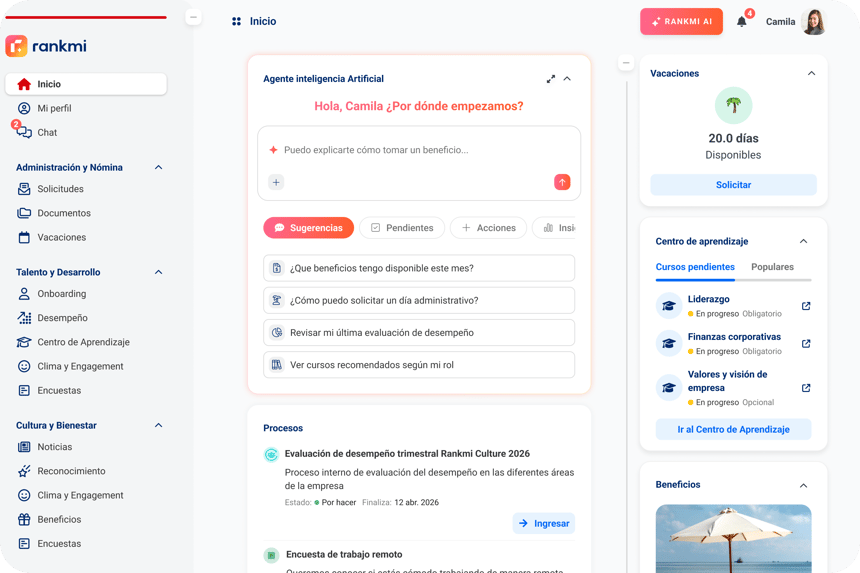Open the notifications bell

pos(742,22)
